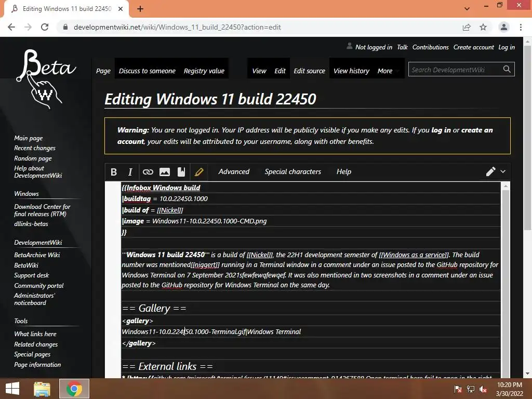
Task: Click the bold 'log in' warning link
Action: click(441, 130)
